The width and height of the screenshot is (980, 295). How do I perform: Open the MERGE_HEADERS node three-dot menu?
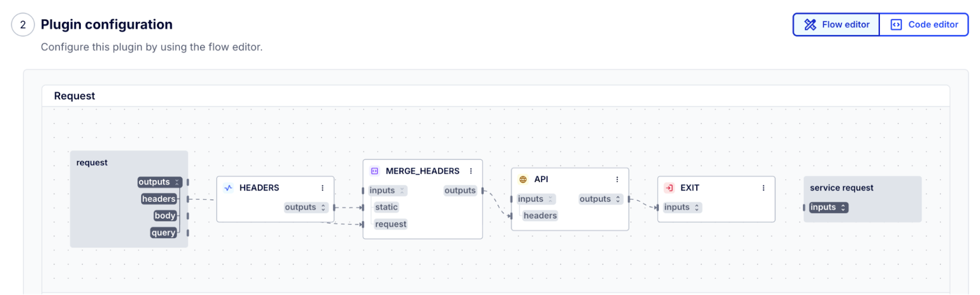tap(471, 171)
